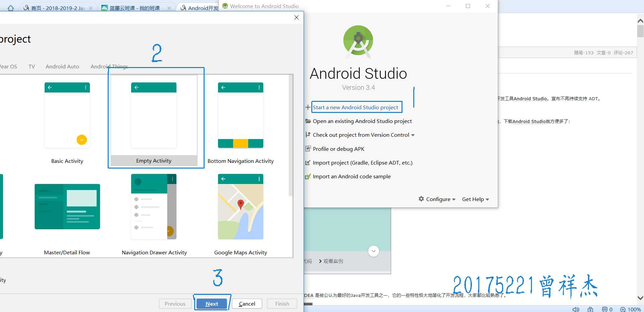Click the browser zoom 100% magnifier icon

623,309
